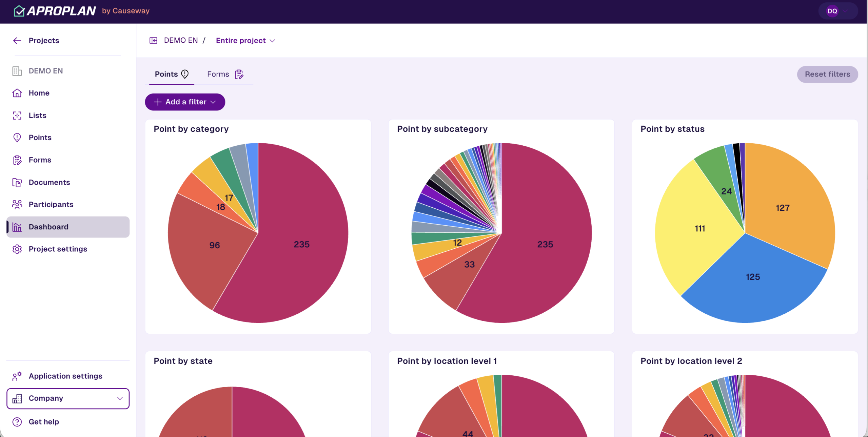Click the 235 slice in Point by subcategory
This screenshot has width=868, height=437.
click(545, 244)
